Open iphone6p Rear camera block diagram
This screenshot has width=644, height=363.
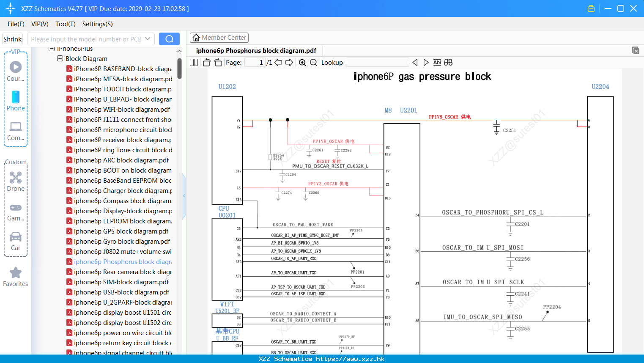click(x=119, y=272)
